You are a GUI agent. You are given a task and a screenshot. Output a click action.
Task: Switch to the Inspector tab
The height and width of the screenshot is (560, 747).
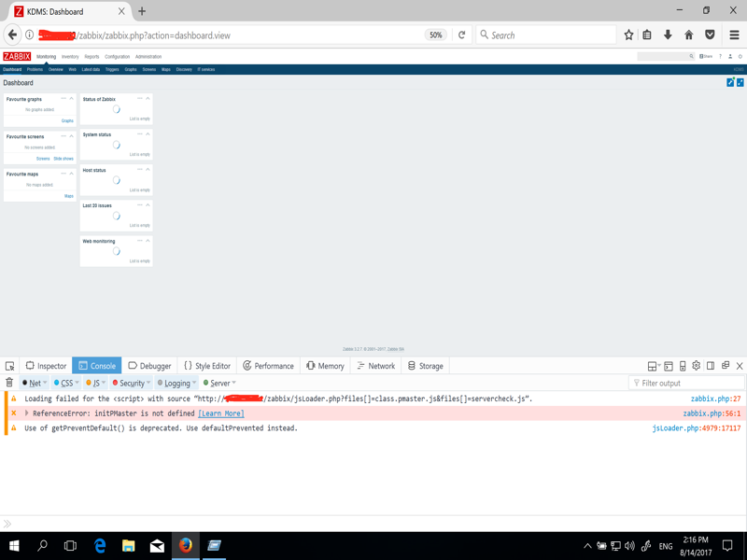(x=46, y=366)
